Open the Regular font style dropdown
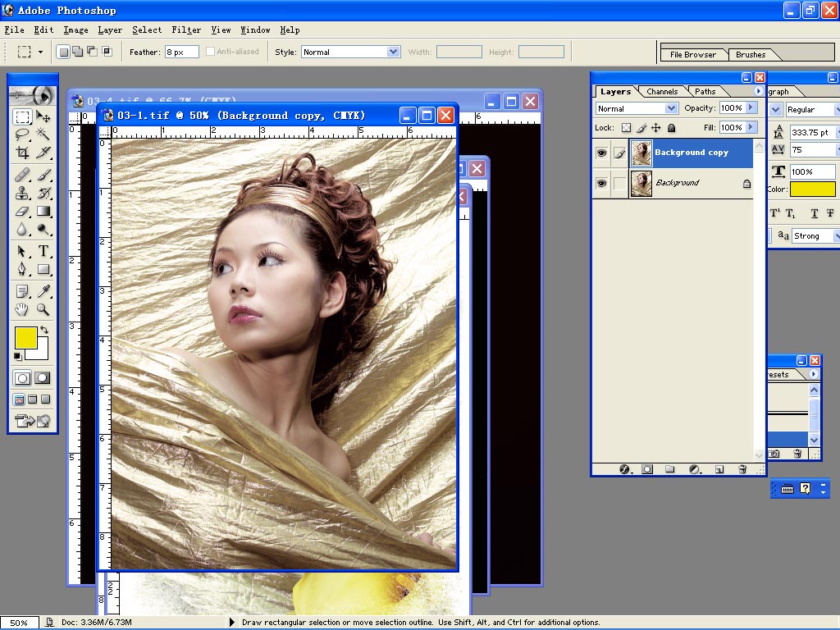 pyautogui.click(x=836, y=109)
